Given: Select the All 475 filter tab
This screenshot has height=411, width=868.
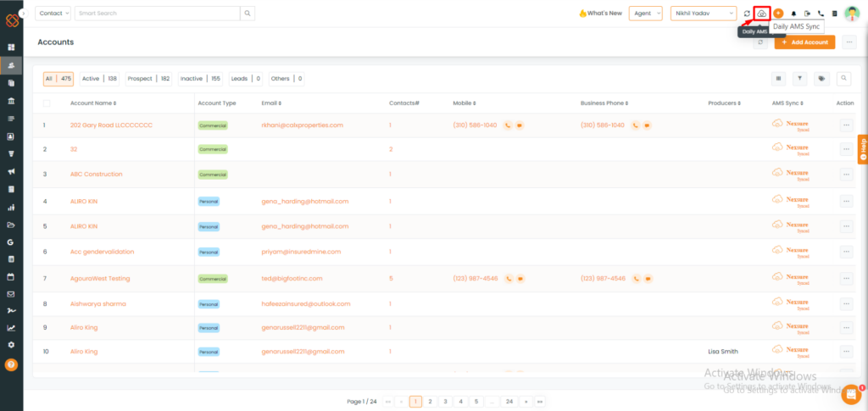Looking at the screenshot, I should click(x=58, y=79).
